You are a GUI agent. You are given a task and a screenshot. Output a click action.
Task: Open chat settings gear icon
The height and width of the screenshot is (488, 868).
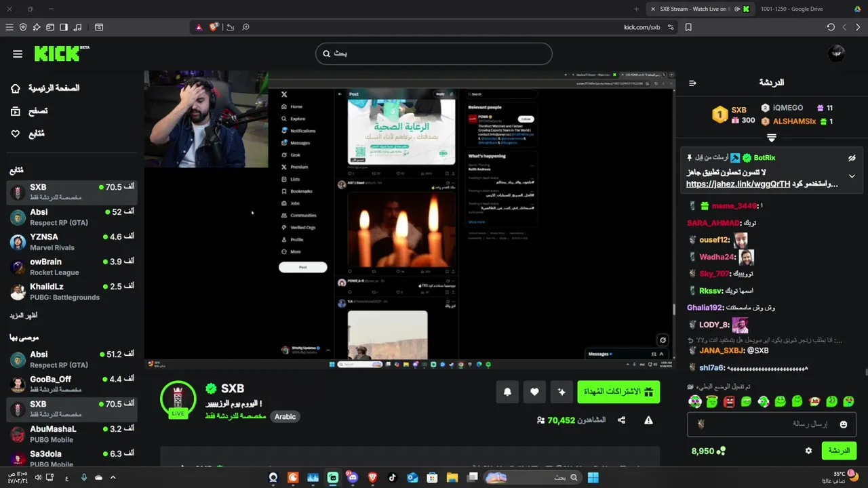point(808,451)
